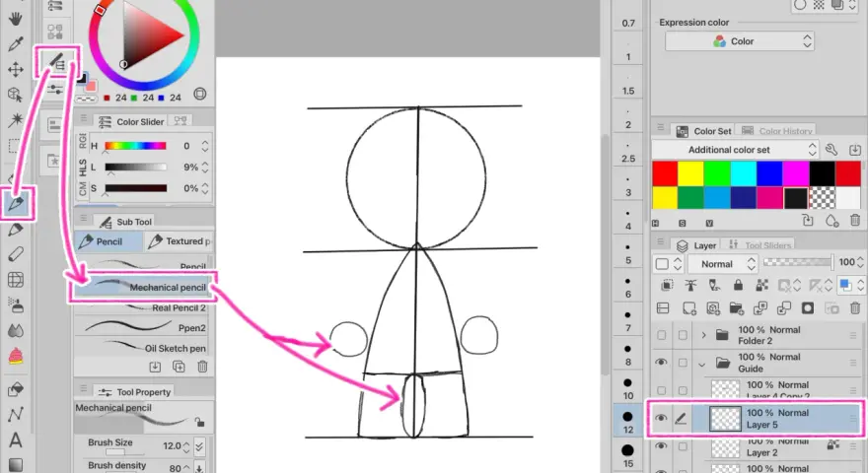The image size is (868, 473).
Task: Toggle visibility of Guide folder
Action: pos(661,363)
